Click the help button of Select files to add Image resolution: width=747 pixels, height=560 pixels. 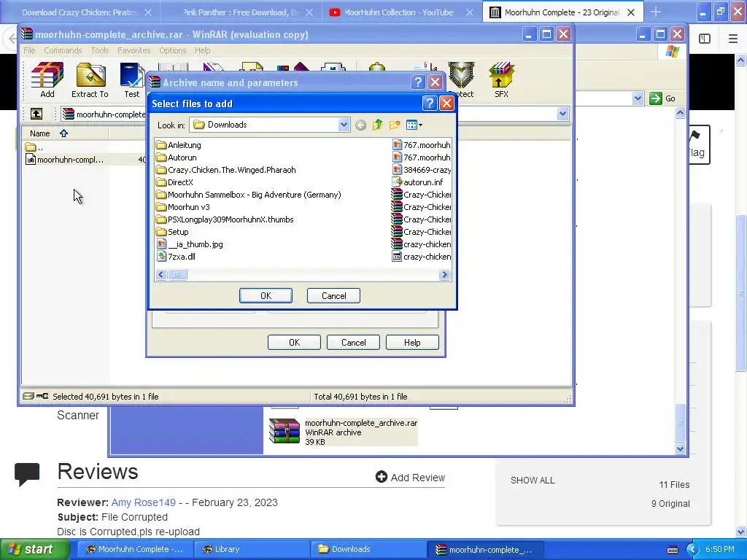pyautogui.click(x=429, y=104)
